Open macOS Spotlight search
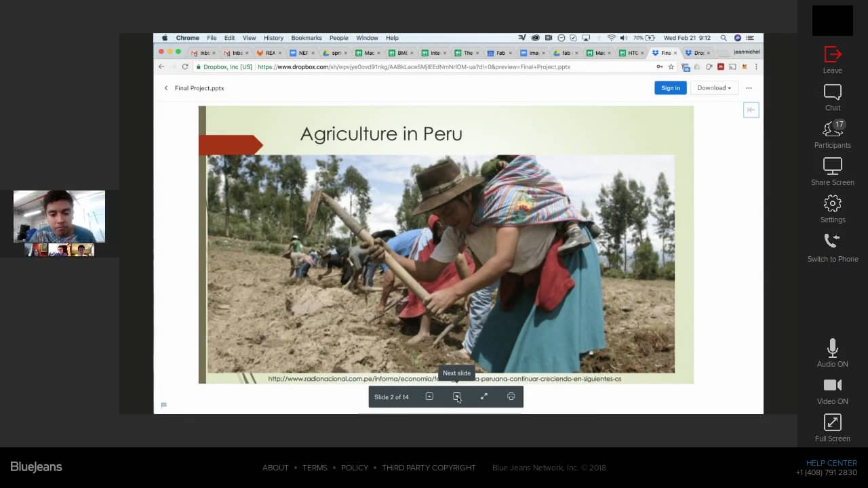The width and height of the screenshot is (868, 488). tap(724, 38)
